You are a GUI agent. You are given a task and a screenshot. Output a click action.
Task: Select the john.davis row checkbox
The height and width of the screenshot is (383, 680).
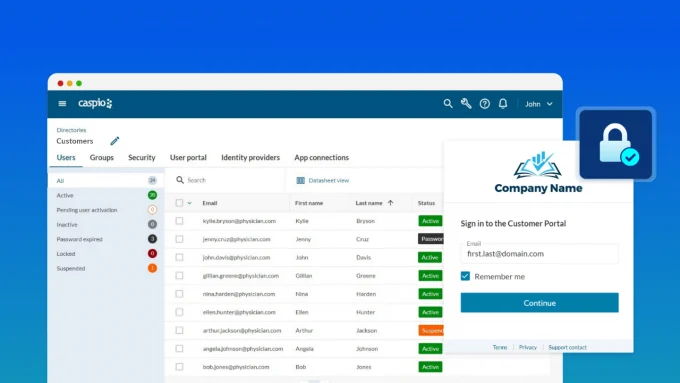(179, 257)
